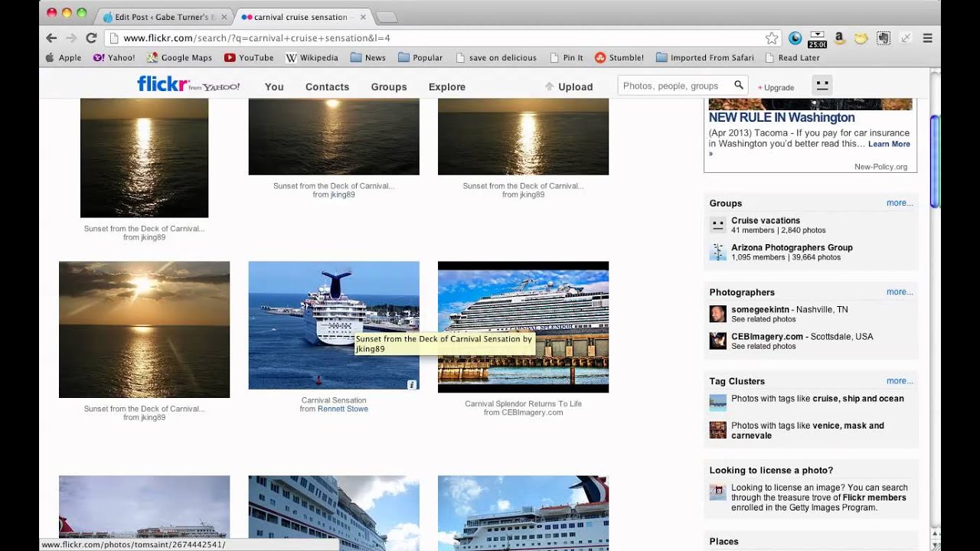Focus the Photos, people, groups search field
This screenshot has height=551, width=980.
click(x=675, y=86)
